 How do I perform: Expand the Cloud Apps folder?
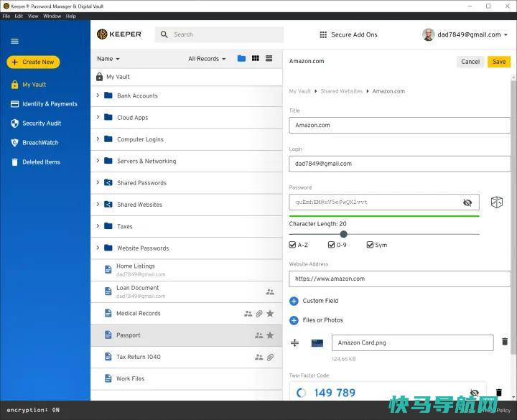[x=98, y=117]
